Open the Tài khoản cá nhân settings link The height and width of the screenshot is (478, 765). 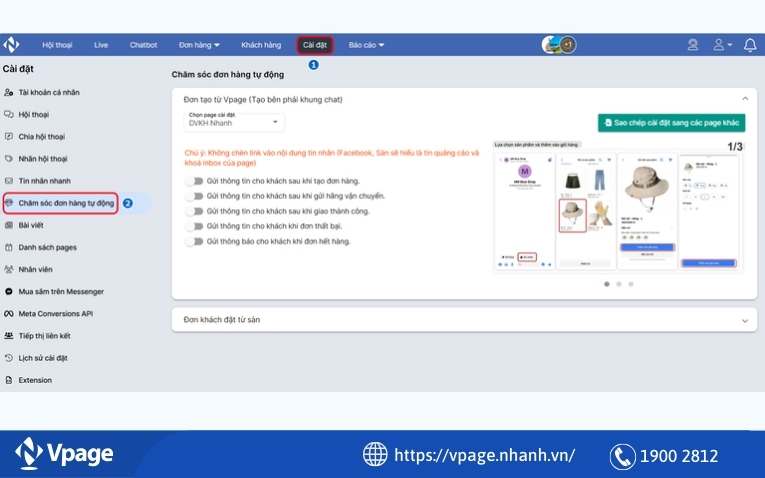[x=49, y=92]
